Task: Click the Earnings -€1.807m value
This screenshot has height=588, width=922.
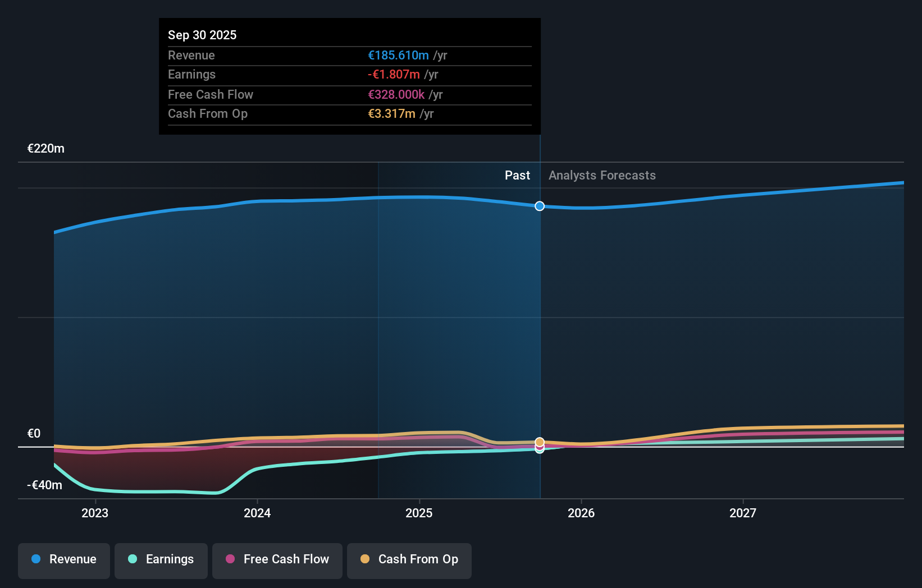Action: tap(393, 74)
